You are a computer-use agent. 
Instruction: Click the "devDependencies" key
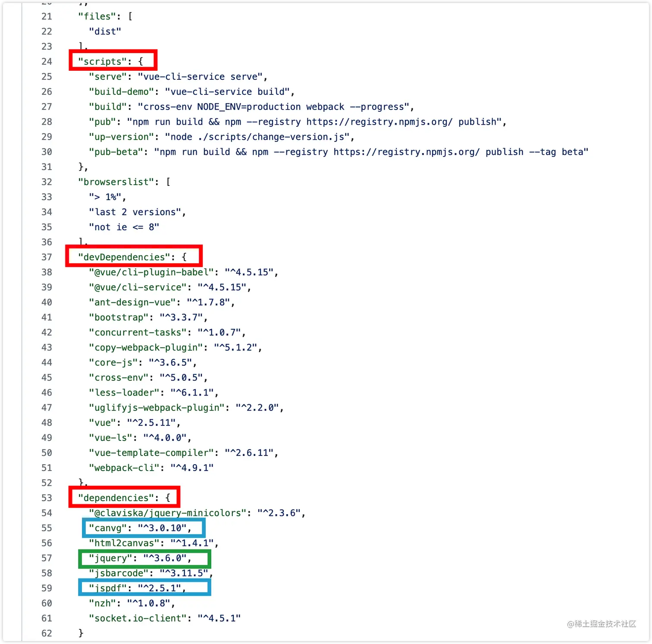pos(124,258)
